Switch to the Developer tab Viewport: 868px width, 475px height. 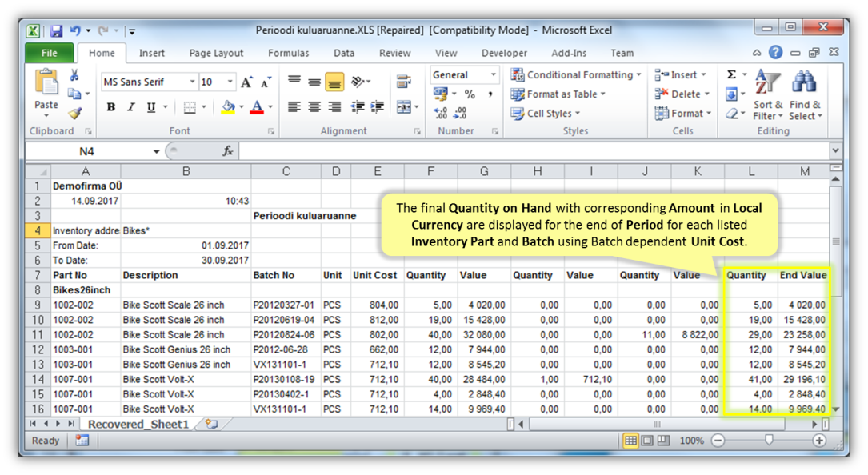coord(504,53)
